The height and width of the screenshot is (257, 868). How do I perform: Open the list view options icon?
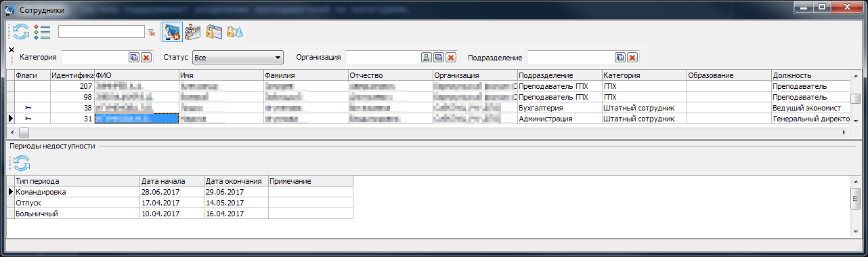tap(42, 31)
